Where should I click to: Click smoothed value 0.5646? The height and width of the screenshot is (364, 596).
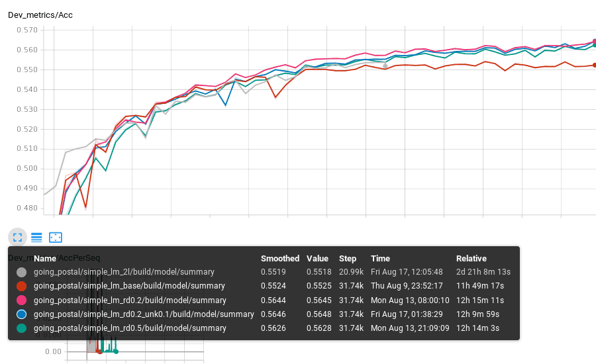point(273,314)
